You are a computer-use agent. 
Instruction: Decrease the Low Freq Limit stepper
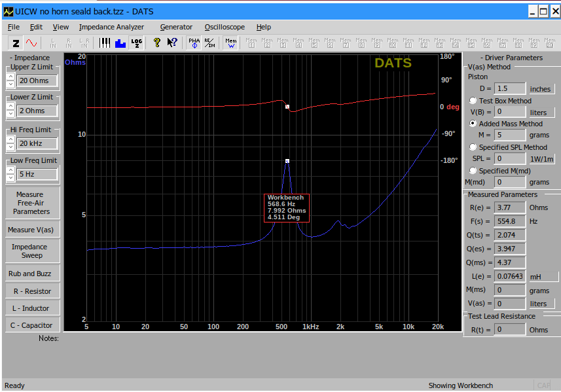click(x=10, y=178)
